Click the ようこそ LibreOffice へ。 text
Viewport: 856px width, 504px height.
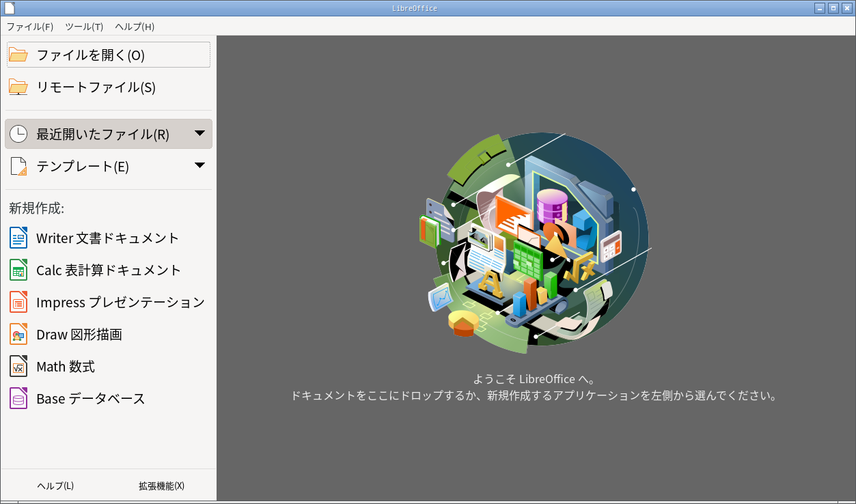536,379
